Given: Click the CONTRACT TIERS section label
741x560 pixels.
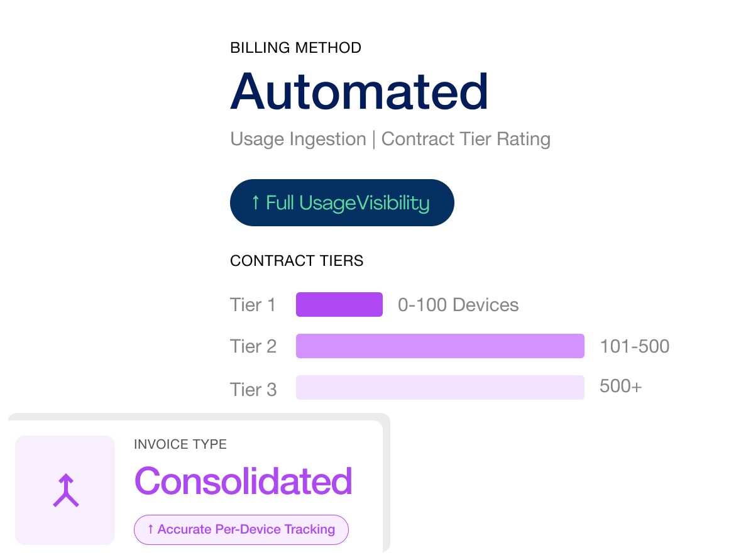Looking at the screenshot, I should [x=297, y=261].
